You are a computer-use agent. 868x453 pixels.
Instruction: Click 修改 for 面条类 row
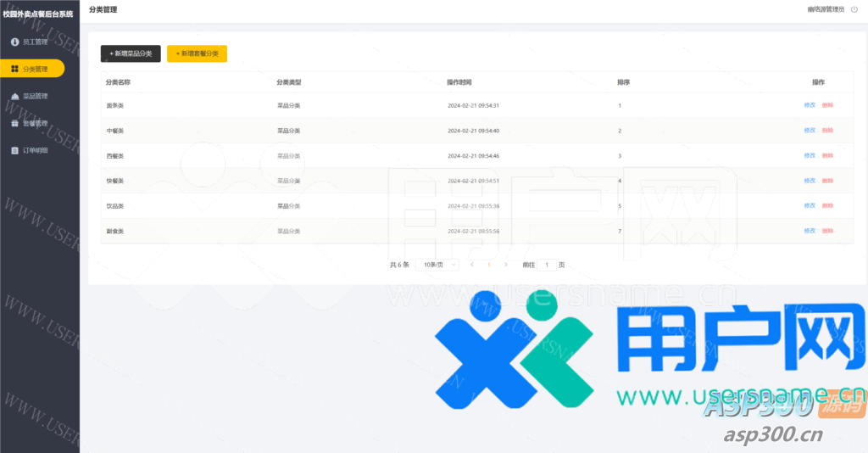coord(810,105)
